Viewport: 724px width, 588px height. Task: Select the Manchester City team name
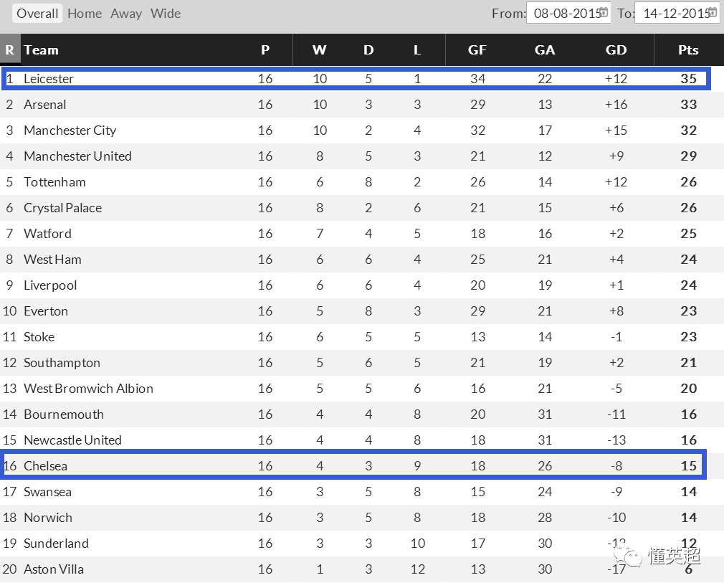tap(70, 131)
